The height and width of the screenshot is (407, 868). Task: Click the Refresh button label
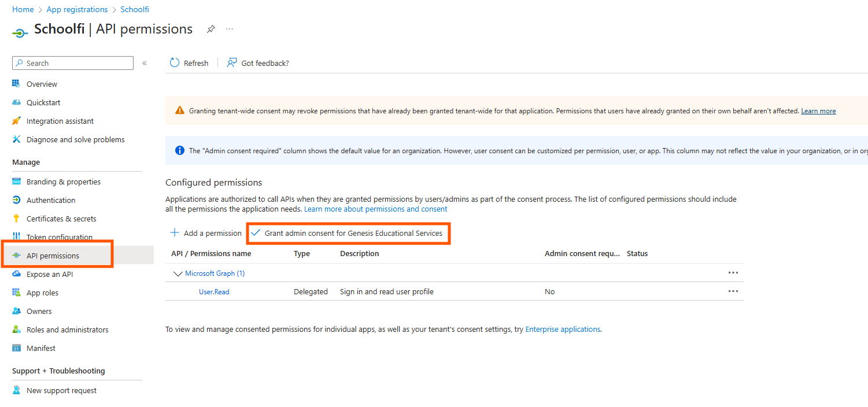196,63
